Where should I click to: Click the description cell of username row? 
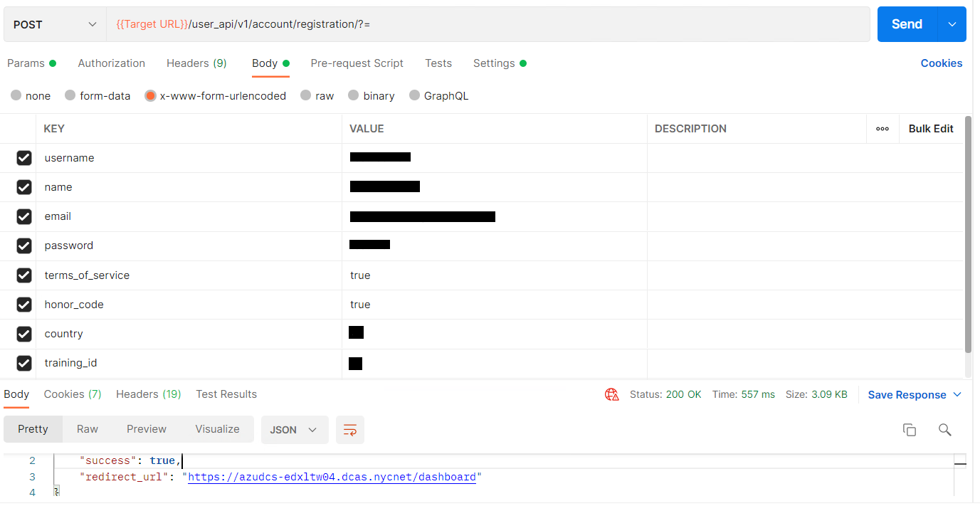tap(805, 158)
